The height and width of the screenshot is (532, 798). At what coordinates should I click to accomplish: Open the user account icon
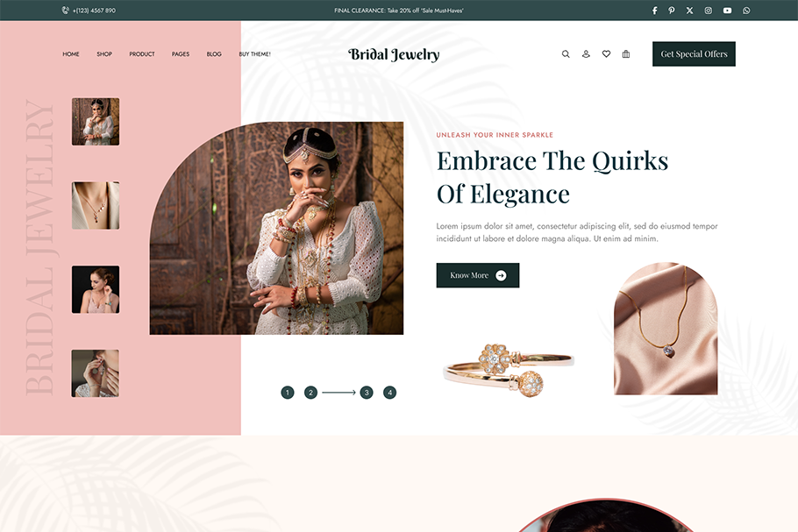click(x=586, y=54)
